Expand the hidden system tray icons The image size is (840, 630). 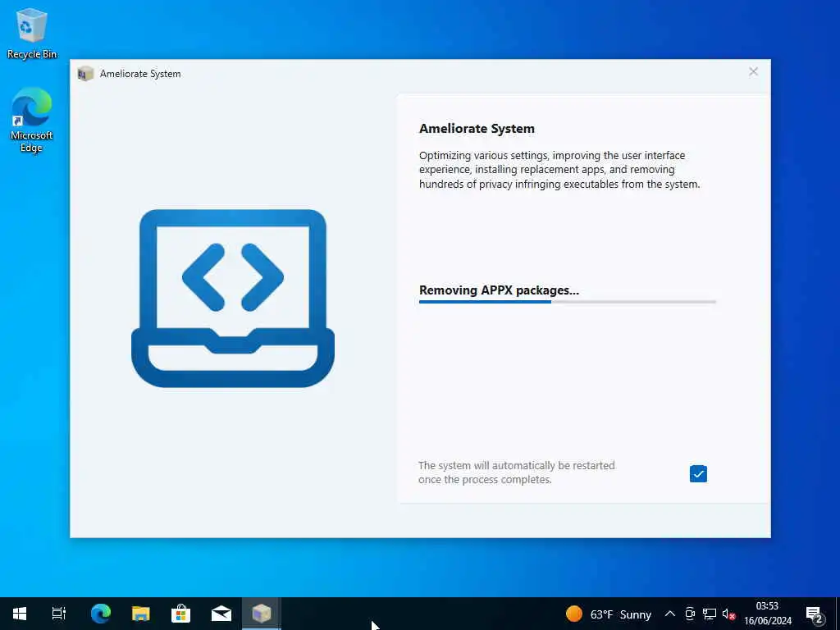tap(669, 614)
